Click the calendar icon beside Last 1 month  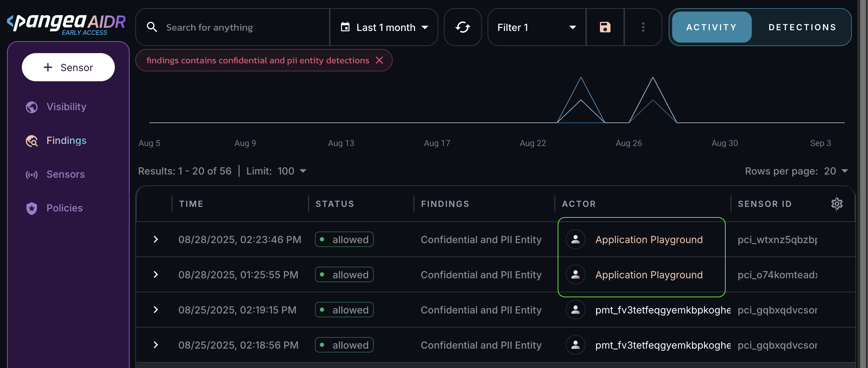pos(345,27)
